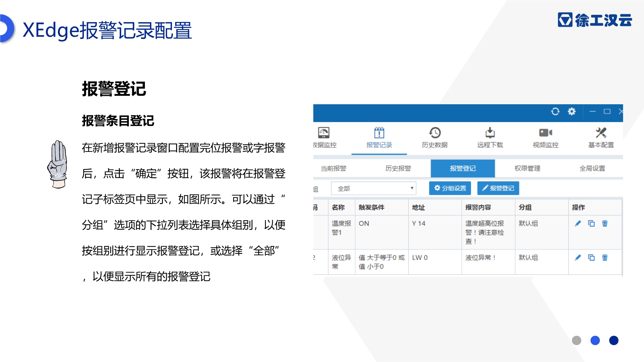Select the 报警登记 tab
Screen dimensions: 644x362
pos(463,168)
